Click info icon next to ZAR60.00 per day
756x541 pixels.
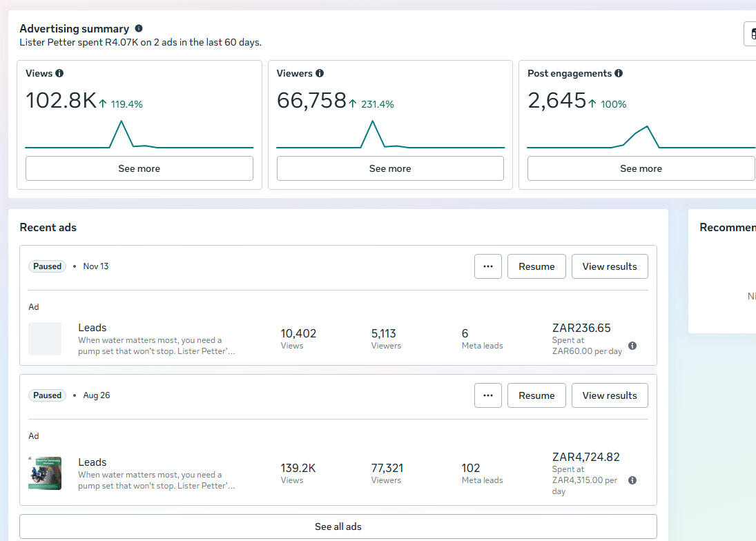point(632,346)
